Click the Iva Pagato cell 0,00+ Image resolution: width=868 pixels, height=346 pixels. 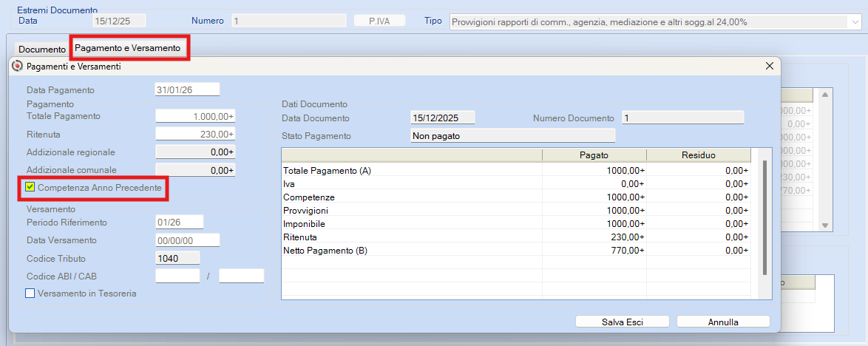tap(594, 184)
